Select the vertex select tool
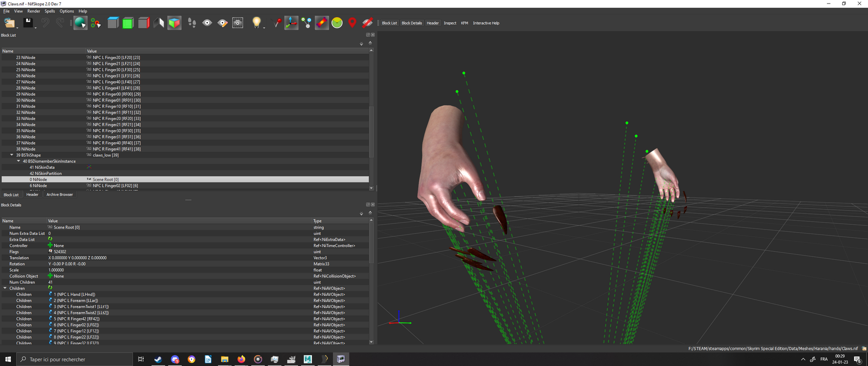Screen dimensions: 868x366 point(96,23)
